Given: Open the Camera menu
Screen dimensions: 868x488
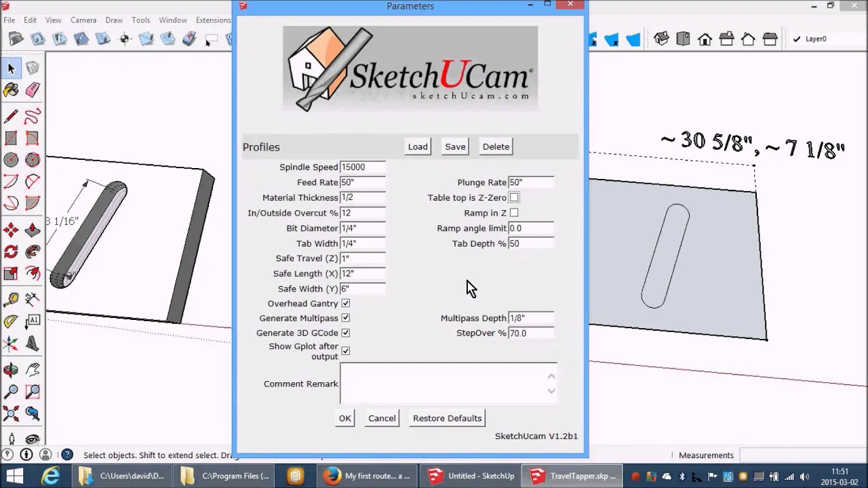Looking at the screenshot, I should click(x=83, y=20).
